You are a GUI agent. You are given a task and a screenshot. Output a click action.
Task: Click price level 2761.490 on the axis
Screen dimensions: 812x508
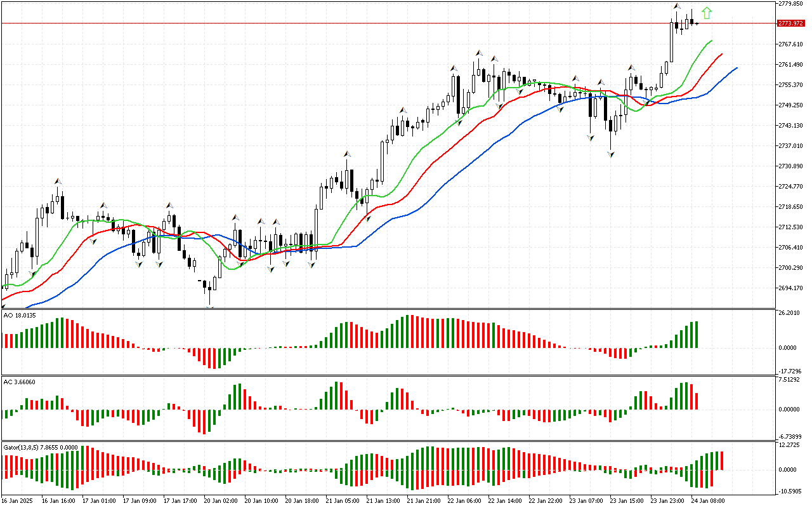790,65
